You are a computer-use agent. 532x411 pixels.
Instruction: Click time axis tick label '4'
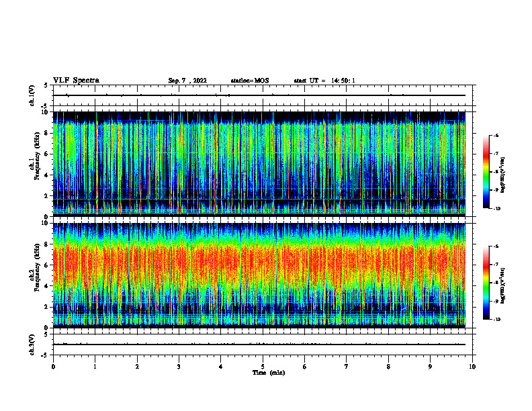pos(220,367)
